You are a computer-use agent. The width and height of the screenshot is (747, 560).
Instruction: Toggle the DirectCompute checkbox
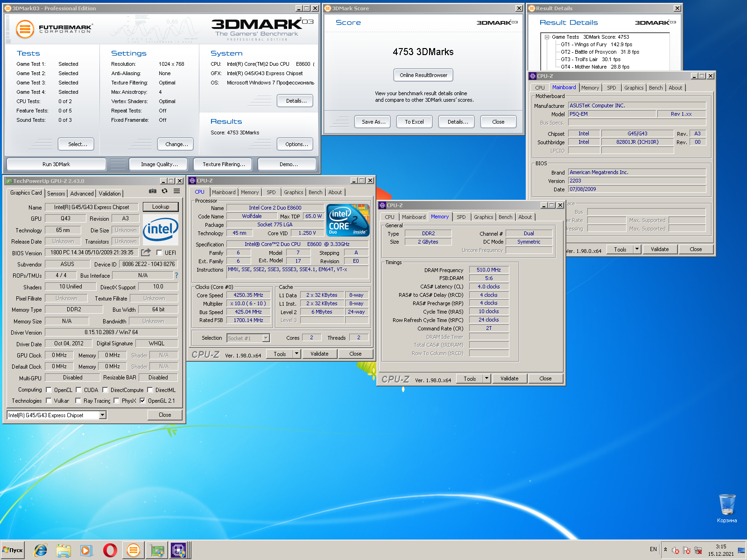pos(105,390)
